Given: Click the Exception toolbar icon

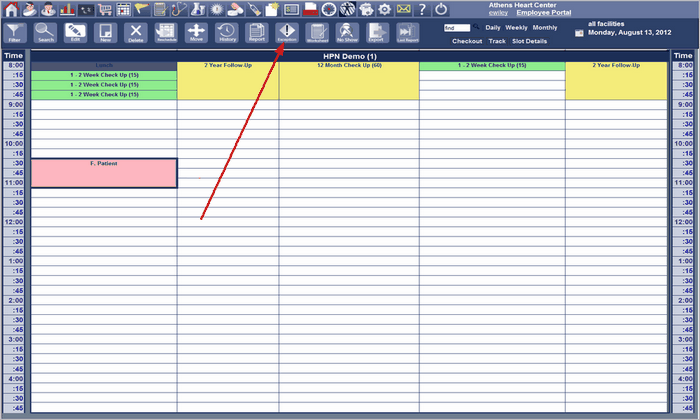Looking at the screenshot, I should click(287, 33).
